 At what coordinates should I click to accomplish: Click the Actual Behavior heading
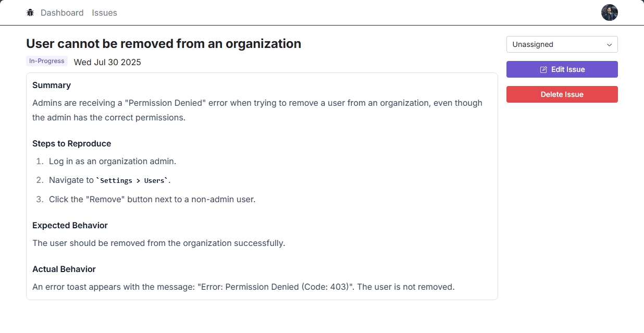click(x=64, y=269)
